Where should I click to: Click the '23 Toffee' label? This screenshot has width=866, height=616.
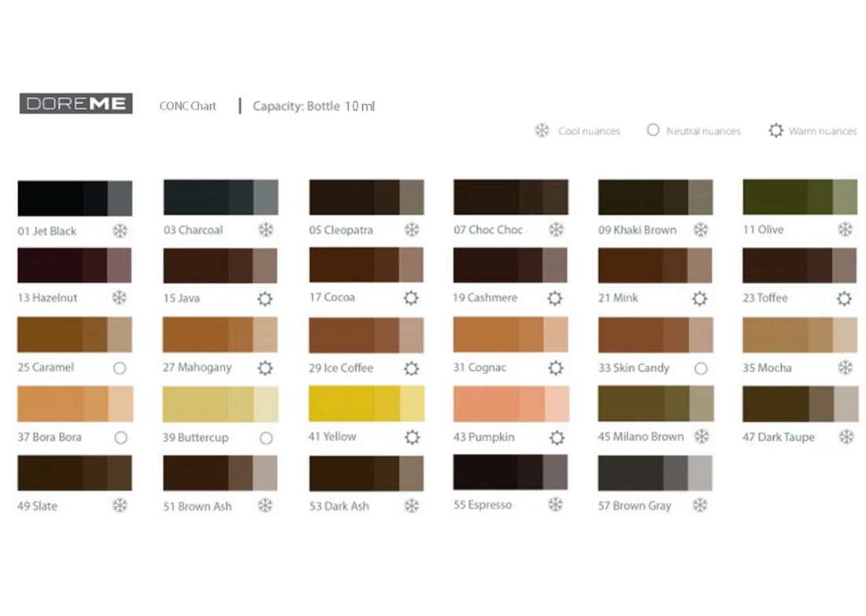pyautogui.click(x=765, y=298)
